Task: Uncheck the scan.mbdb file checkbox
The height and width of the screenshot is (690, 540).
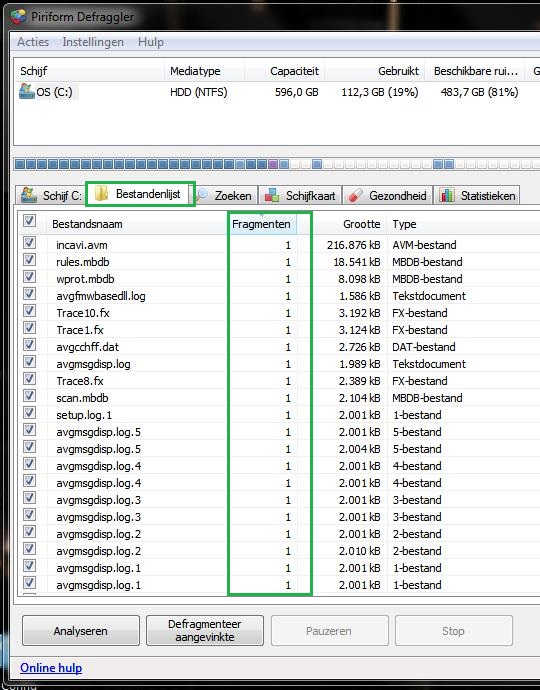Action: coord(29,396)
